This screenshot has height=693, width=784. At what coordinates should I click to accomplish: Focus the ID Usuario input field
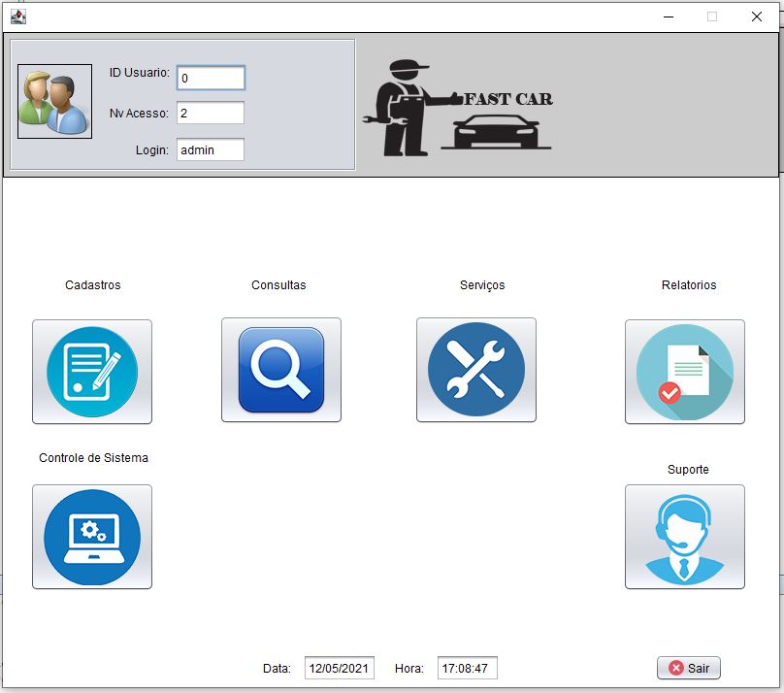point(211,78)
